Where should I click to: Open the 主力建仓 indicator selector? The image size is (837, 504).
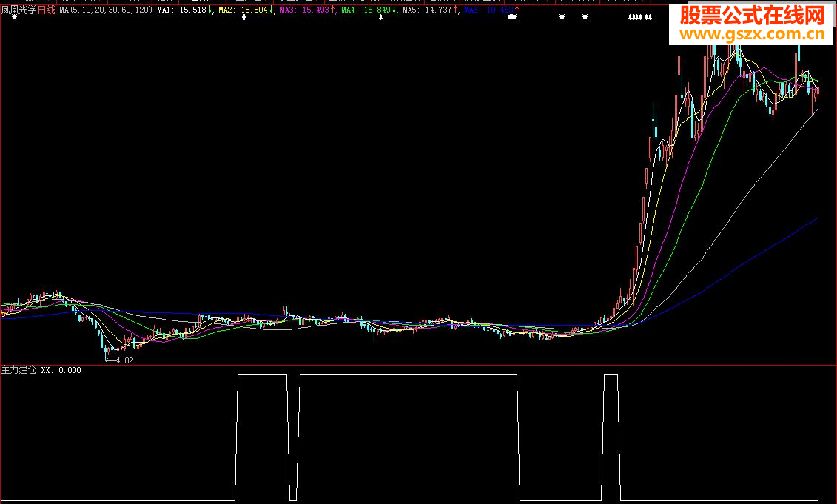[17, 368]
